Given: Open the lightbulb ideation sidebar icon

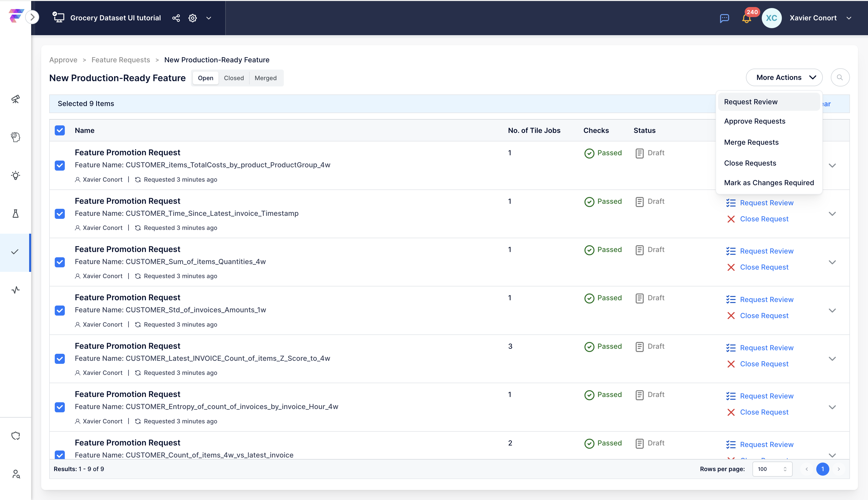Looking at the screenshot, I should point(15,175).
